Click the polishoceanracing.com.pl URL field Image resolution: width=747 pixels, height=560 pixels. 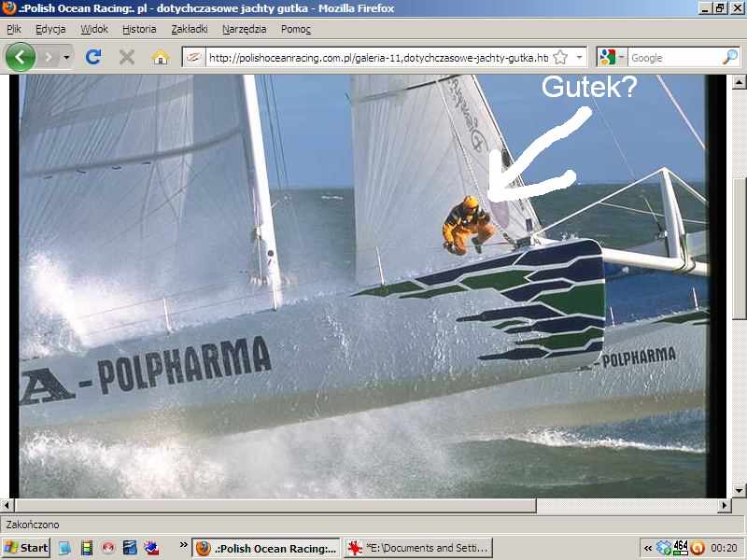point(379,58)
